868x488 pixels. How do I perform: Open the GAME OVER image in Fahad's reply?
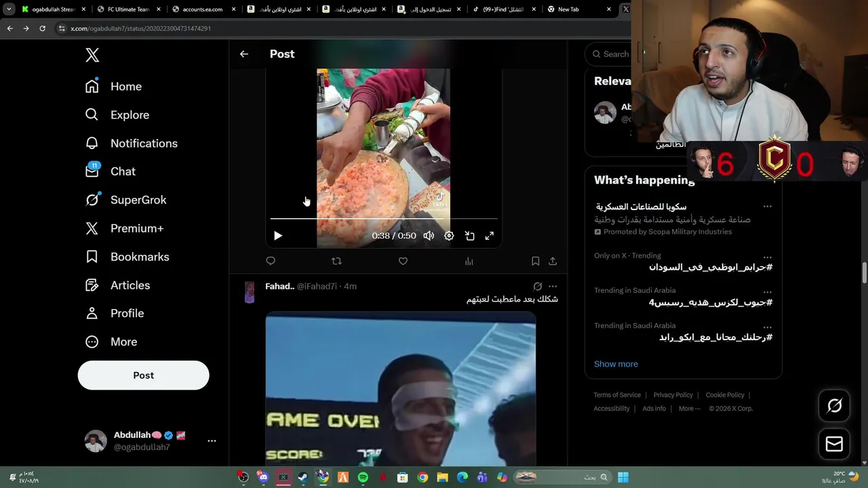pyautogui.click(x=400, y=389)
